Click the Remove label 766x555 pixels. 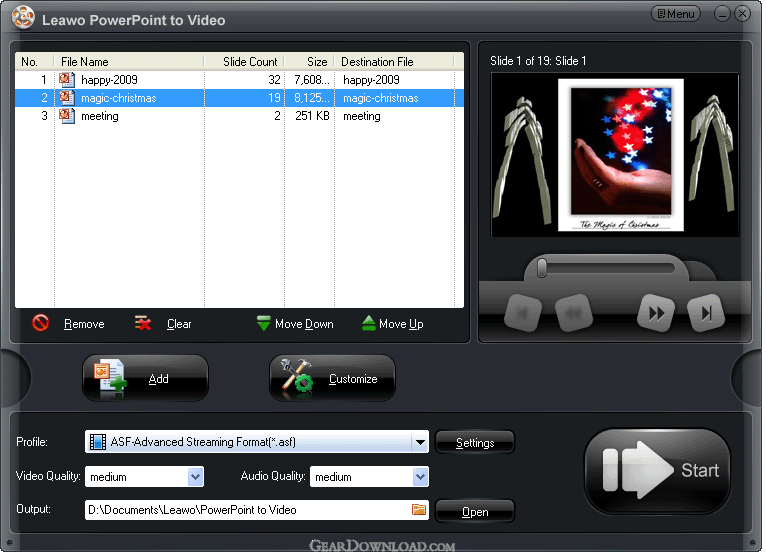click(x=84, y=325)
